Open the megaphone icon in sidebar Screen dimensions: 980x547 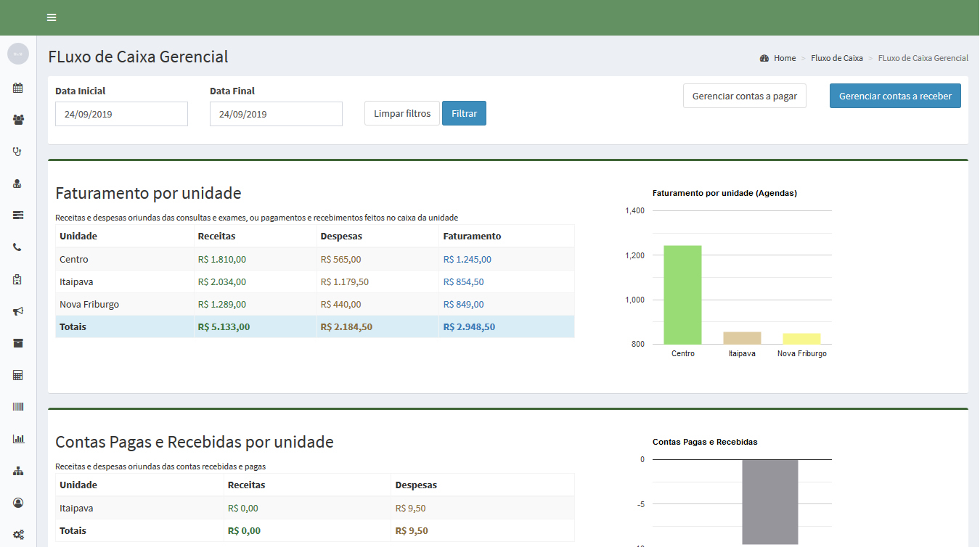(x=18, y=311)
